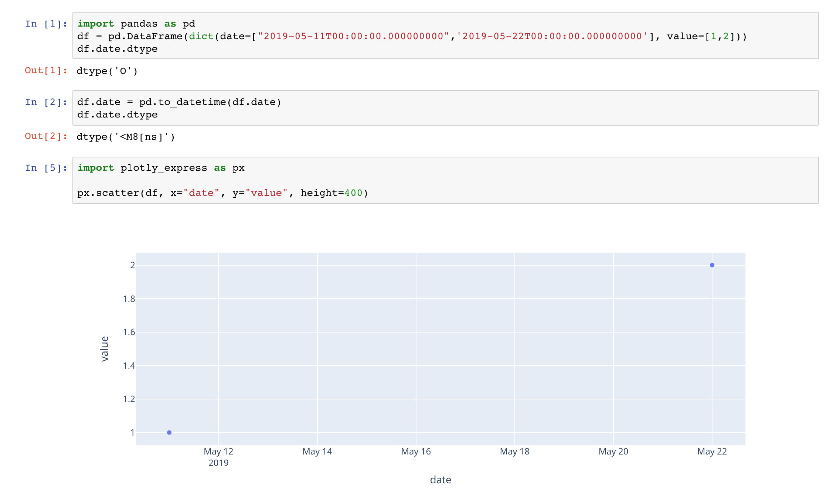Click the y-axis tick label '1.4'
The height and width of the screenshot is (504, 830).
129,365
